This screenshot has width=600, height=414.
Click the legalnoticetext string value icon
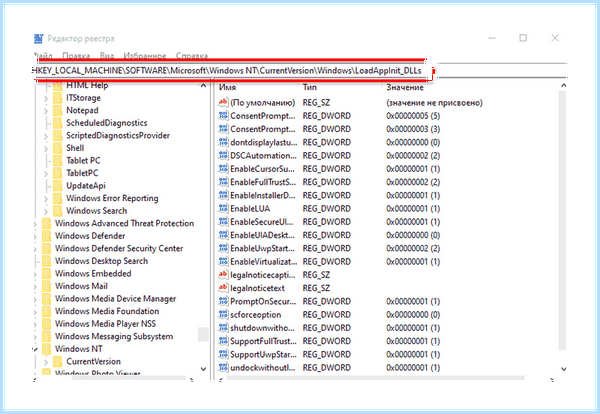point(223,288)
